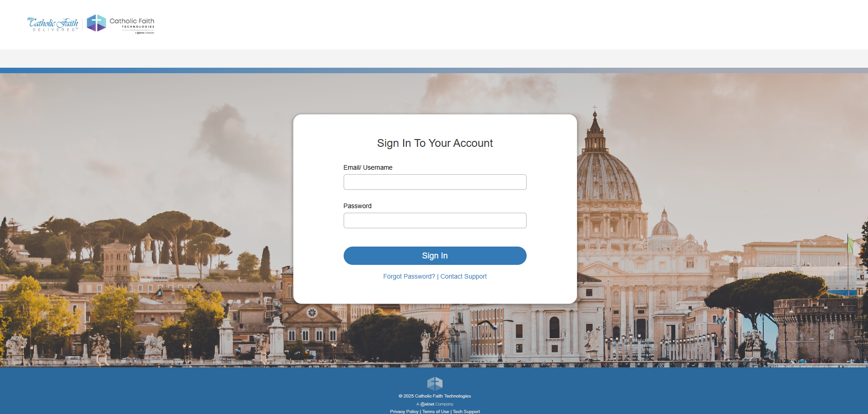This screenshot has height=414, width=868.
Task: Open the Forgot Password? link
Action: pos(409,276)
